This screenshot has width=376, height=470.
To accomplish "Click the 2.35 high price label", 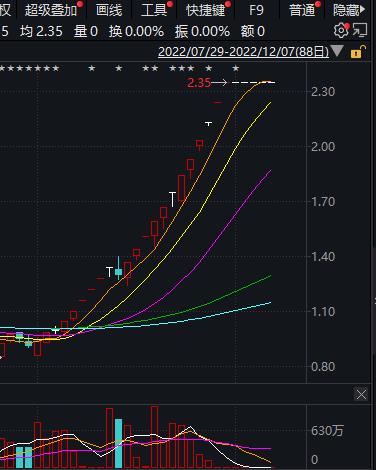I will [199, 82].
